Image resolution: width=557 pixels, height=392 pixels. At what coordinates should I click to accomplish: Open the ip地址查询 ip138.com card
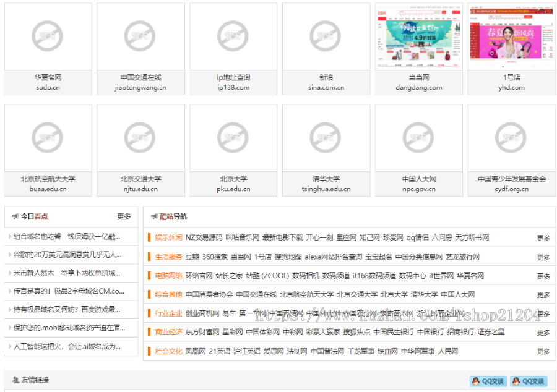(233, 49)
